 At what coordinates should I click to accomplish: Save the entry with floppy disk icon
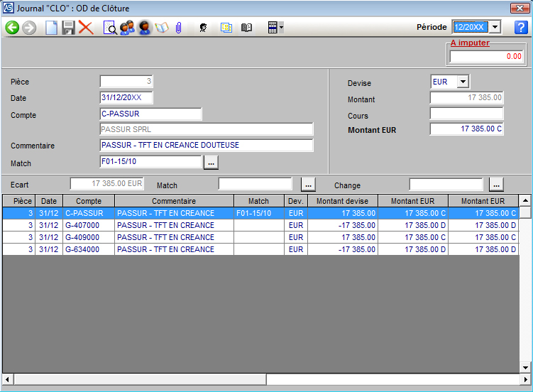(69, 28)
